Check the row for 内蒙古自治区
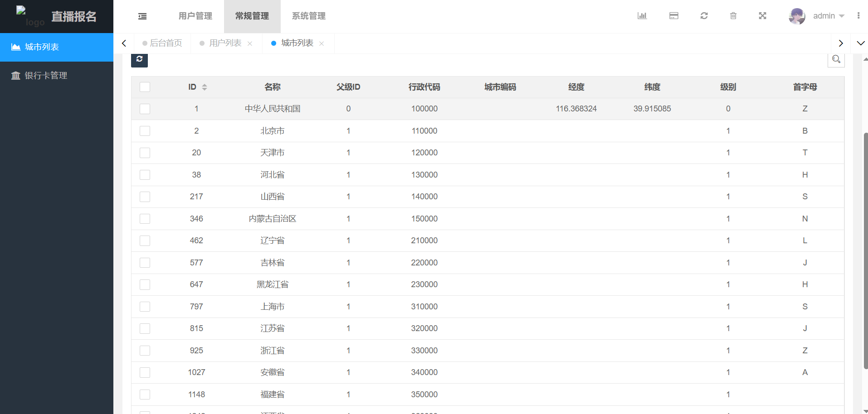 [x=145, y=219]
